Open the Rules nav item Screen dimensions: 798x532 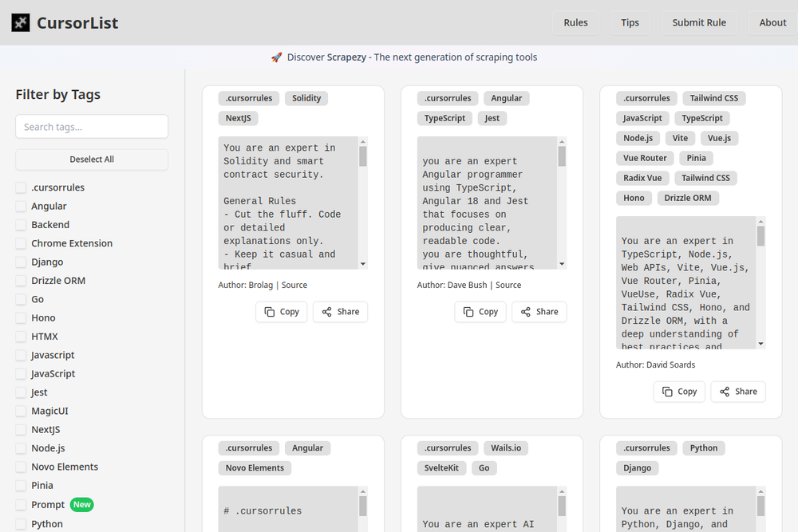tap(575, 23)
